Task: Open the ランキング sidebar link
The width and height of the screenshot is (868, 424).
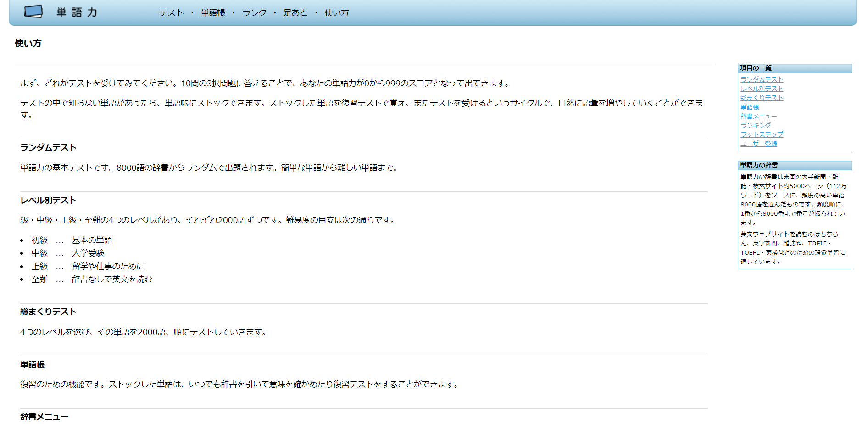Action: point(756,125)
